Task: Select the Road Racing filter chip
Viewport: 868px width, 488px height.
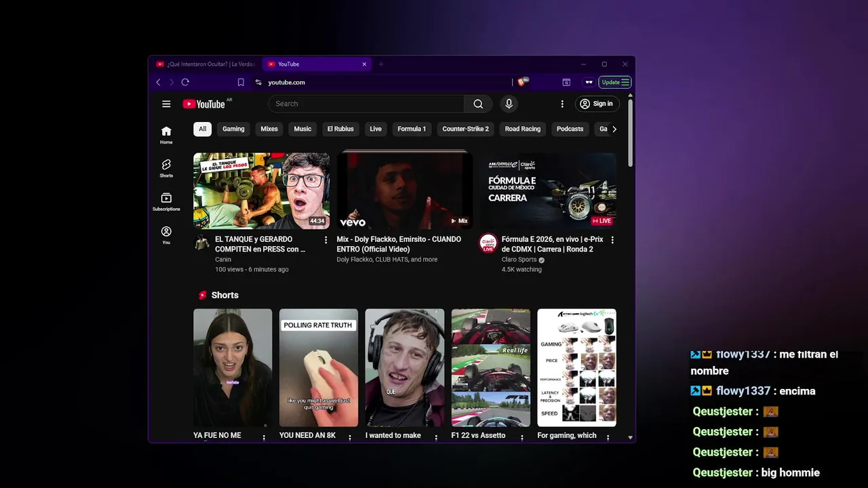Action: pyautogui.click(x=522, y=129)
